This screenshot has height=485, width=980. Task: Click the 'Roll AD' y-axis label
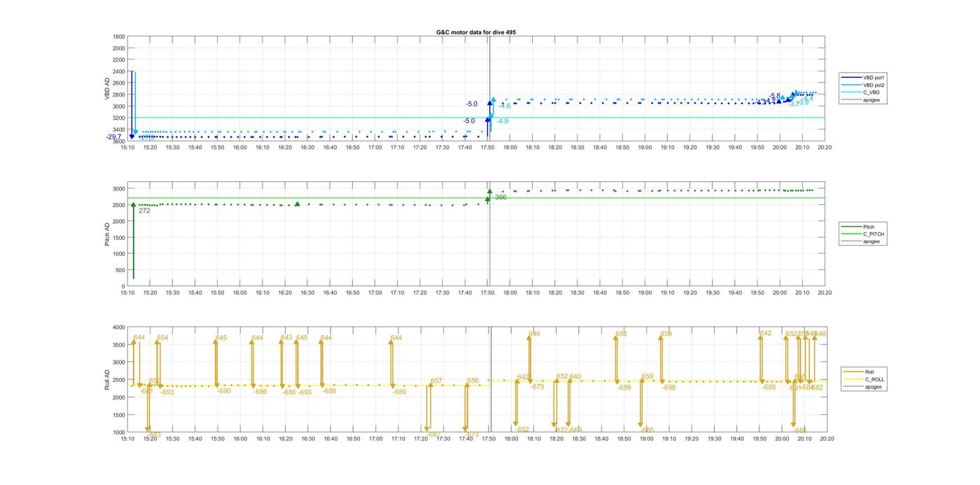[108, 379]
